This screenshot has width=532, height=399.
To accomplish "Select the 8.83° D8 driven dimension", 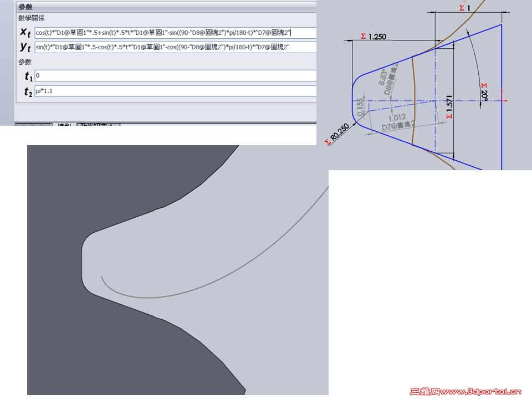I will click(x=388, y=79).
